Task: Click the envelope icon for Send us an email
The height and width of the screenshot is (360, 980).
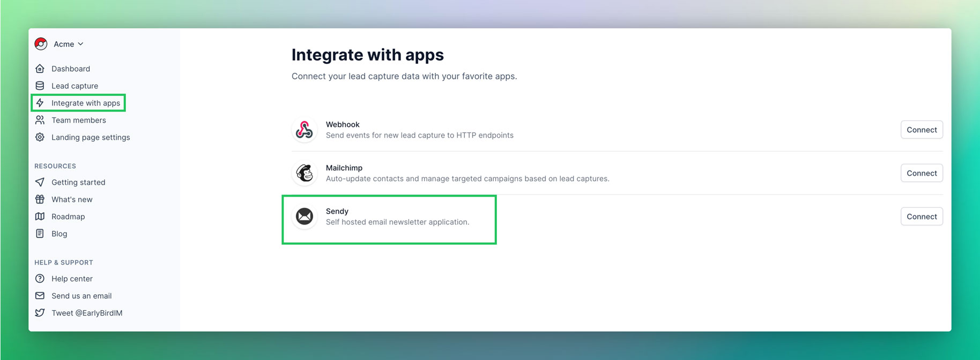Action: tap(40, 296)
